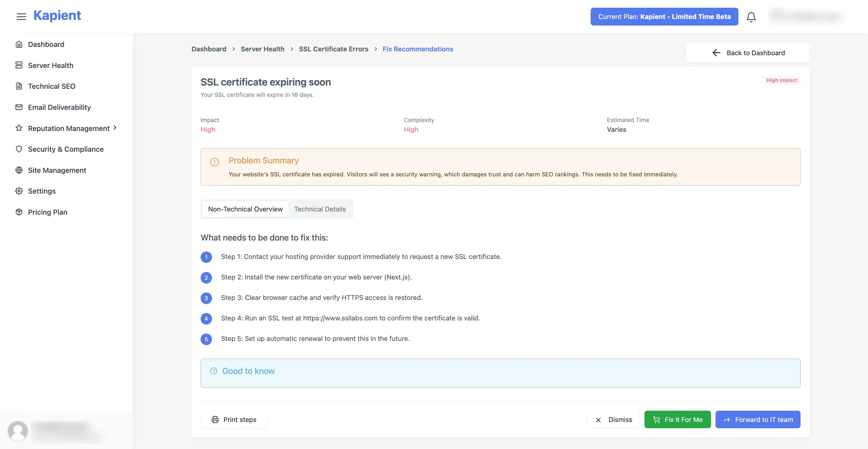Screen dimensions: 868x449
Task: Click the Security & Compliance shield icon
Action: tap(19, 149)
